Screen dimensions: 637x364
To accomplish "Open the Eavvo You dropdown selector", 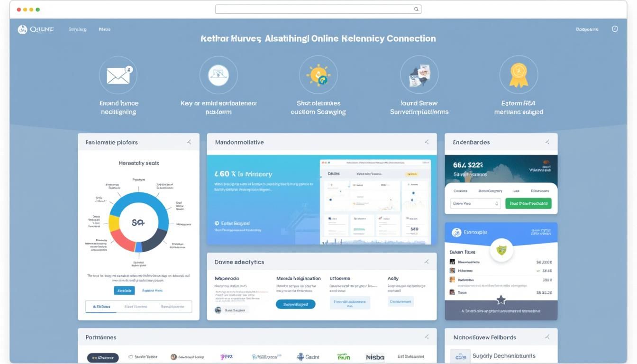I will click(x=475, y=203).
